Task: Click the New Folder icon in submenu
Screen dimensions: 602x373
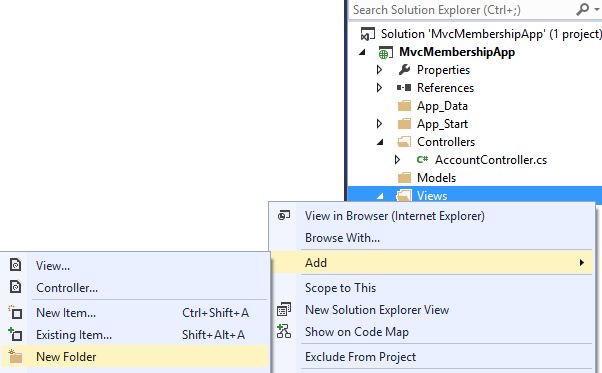Action: (x=15, y=356)
